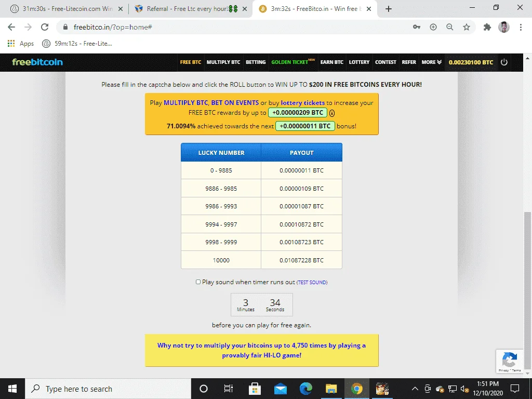Click the freebitcoin logo
The image size is (532, 399).
pyautogui.click(x=37, y=62)
